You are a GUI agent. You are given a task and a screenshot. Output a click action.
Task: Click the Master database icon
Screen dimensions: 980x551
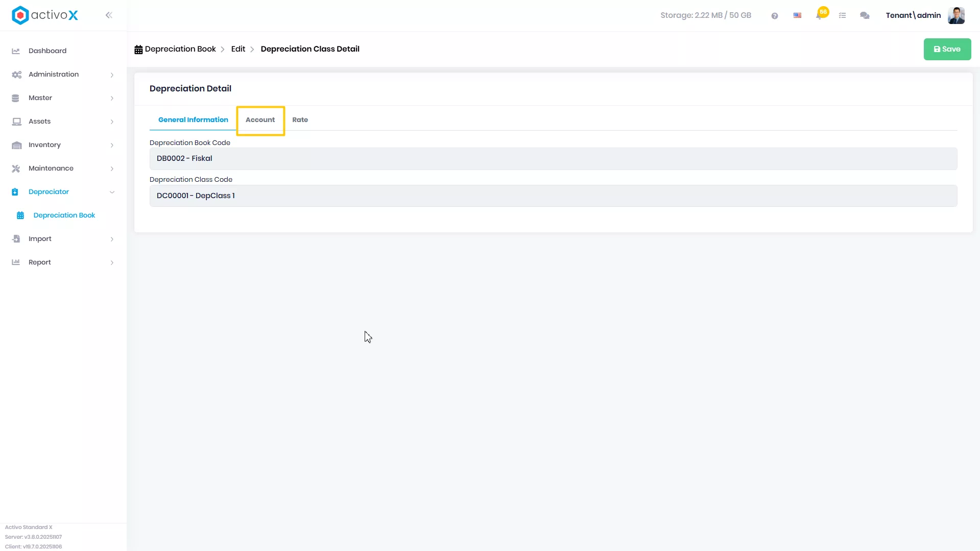tap(15, 98)
